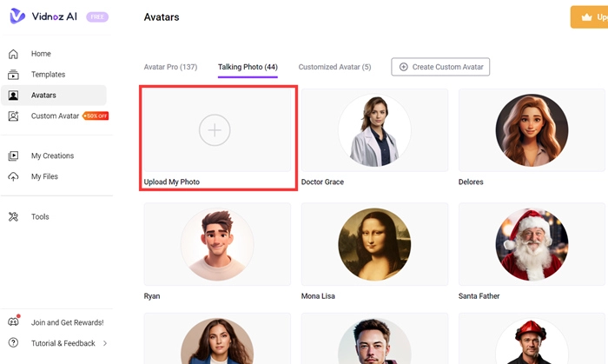The image size is (608, 364).
Task: Choose the Santa Father avatar
Action: click(532, 245)
